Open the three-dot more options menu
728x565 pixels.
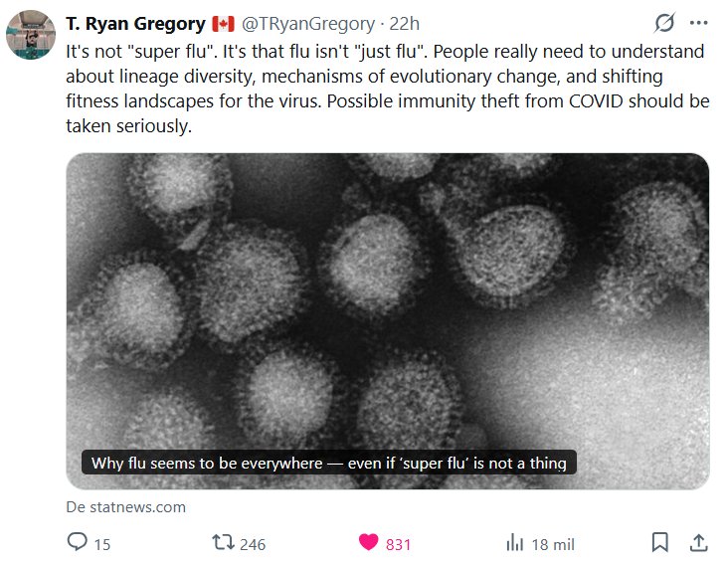[698, 23]
